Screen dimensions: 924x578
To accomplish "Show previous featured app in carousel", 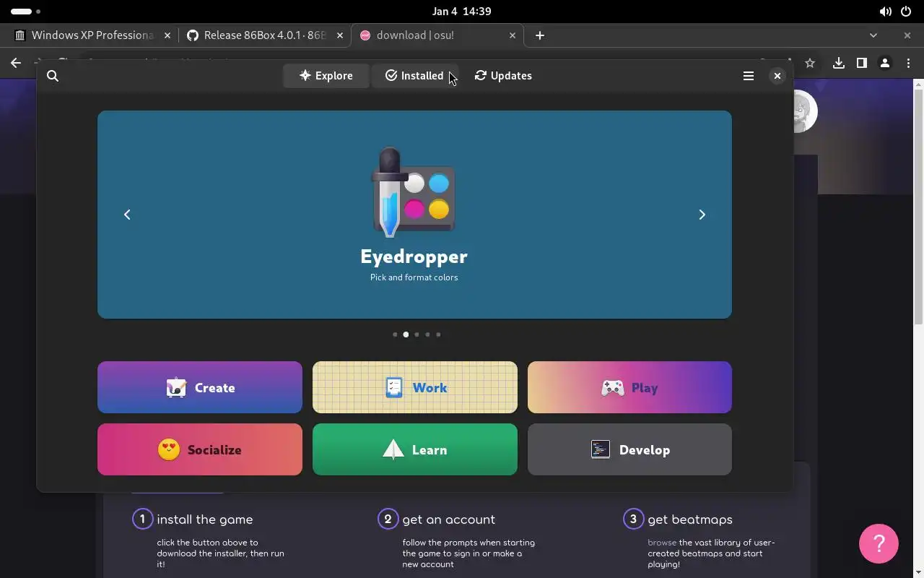I will 127,215.
